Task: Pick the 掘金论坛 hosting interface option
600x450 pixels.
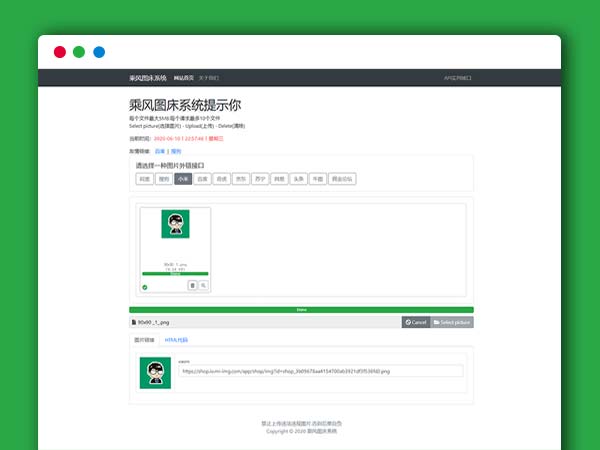Action: click(341, 179)
